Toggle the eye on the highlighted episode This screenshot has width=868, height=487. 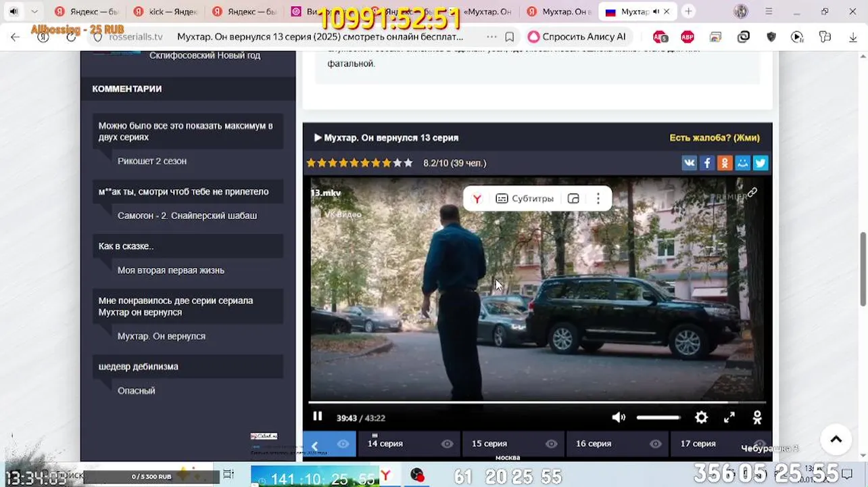[x=343, y=444]
